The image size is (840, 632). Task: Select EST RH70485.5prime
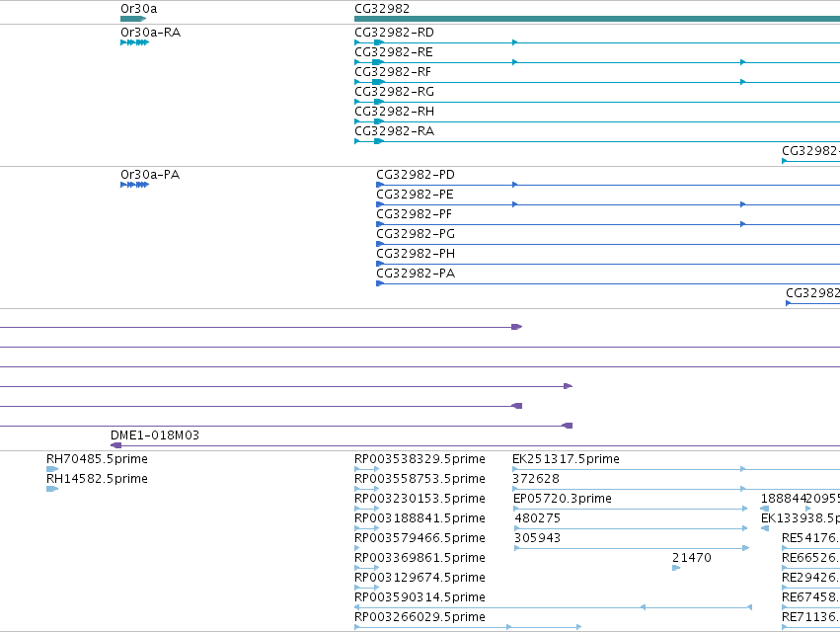[x=97, y=459]
